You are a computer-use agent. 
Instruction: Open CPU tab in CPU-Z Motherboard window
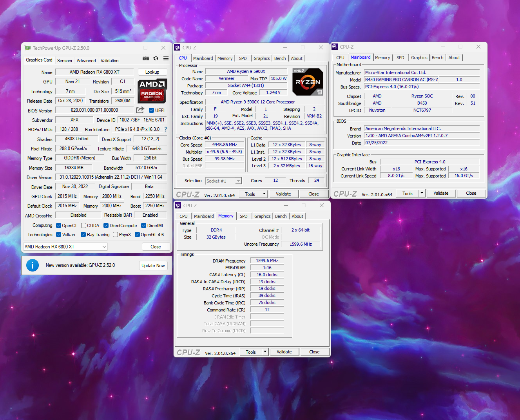click(341, 58)
